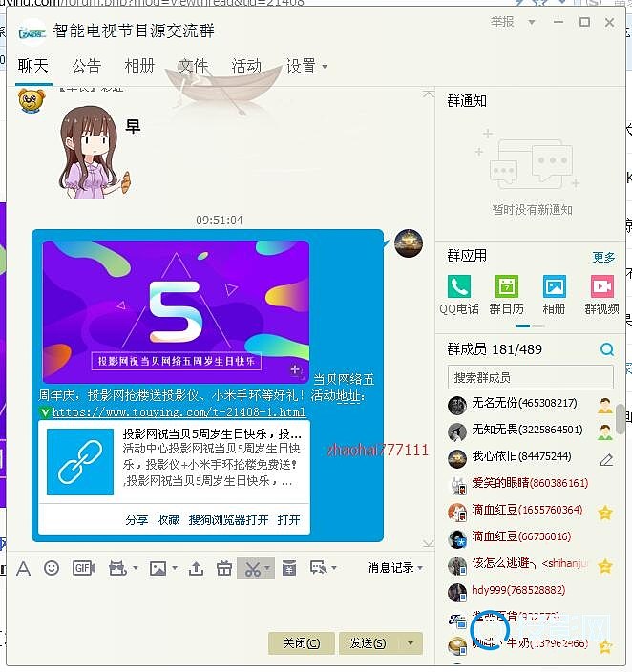The height and width of the screenshot is (672, 632).
Task: Click the 发送(S) button
Action: (x=368, y=643)
